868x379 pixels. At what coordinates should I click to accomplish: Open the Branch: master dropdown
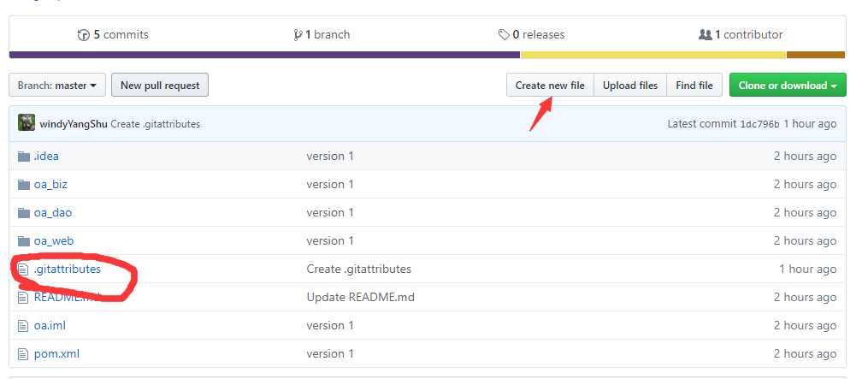click(57, 86)
